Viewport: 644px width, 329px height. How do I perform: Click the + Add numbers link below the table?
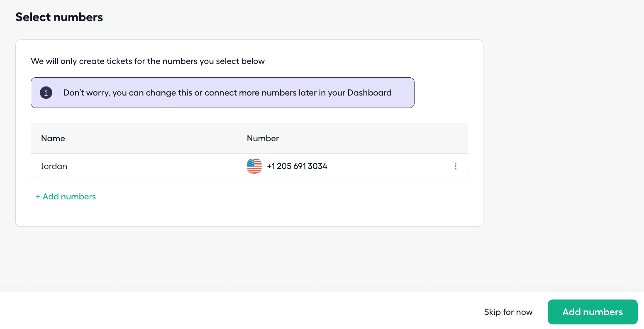pos(66,196)
